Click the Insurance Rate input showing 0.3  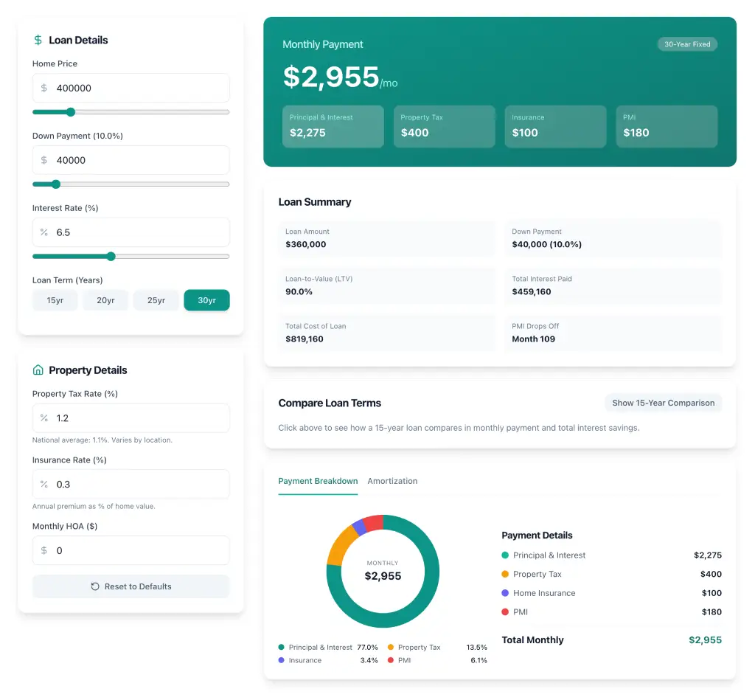pyautogui.click(x=131, y=484)
